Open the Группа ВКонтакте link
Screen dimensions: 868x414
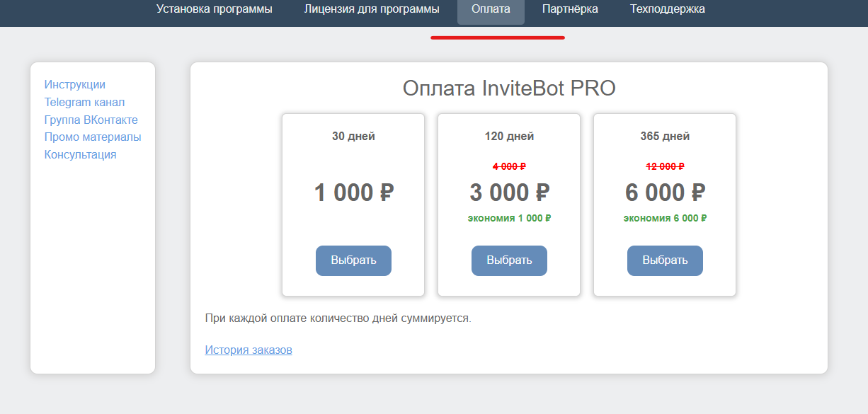(91, 120)
